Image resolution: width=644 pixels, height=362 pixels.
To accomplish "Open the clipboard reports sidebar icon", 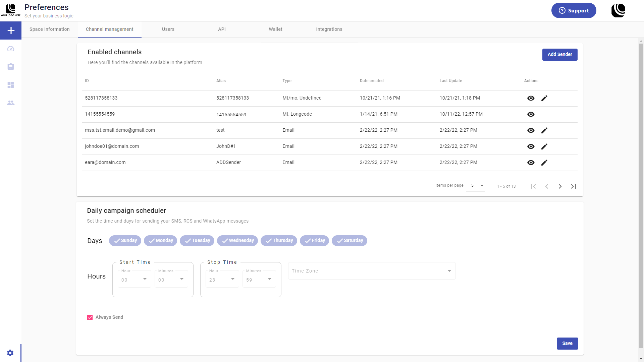I will (11, 67).
